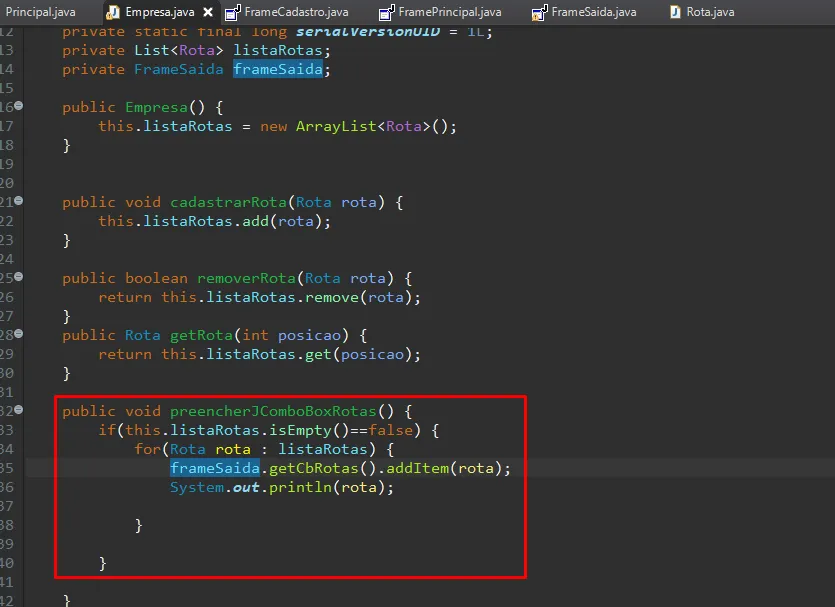Collapse the Empresa() constructor fold marker
The image size is (835, 607).
[x=19, y=106]
